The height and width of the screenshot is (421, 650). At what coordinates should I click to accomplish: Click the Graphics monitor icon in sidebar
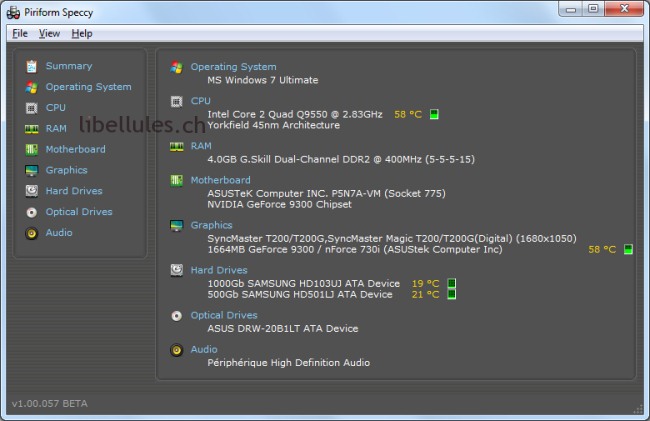point(32,170)
